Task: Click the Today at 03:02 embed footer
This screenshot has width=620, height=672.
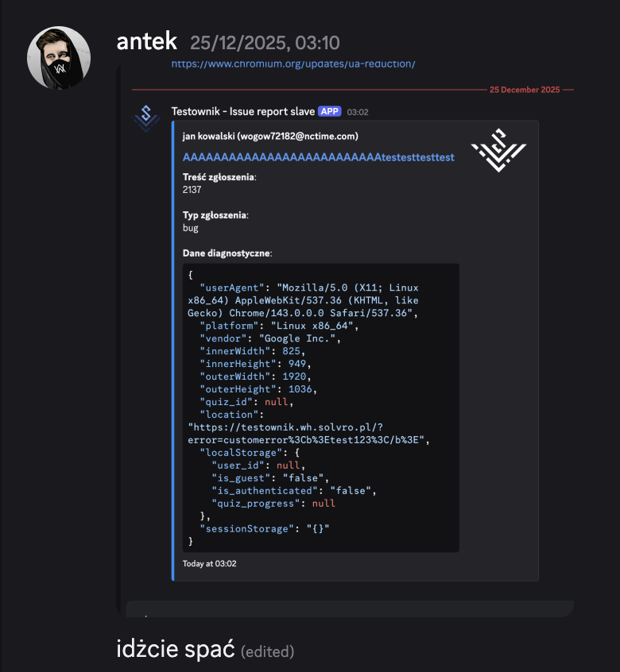Action: (x=209, y=563)
